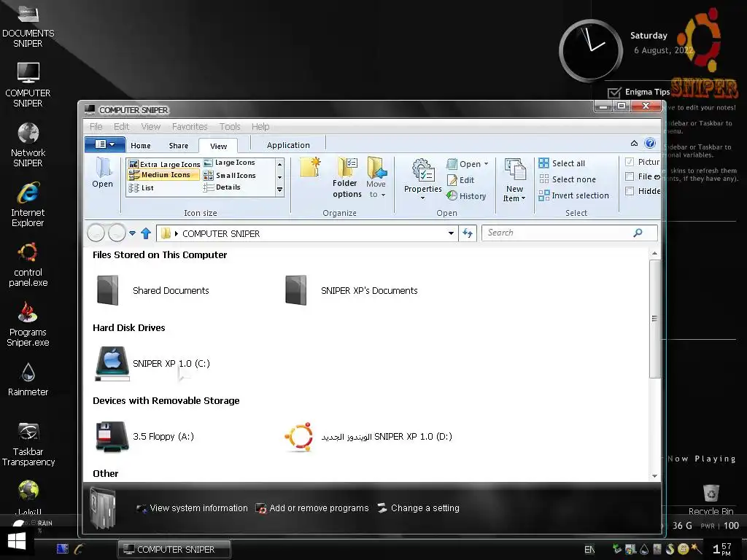Click the Refresh button beside address bar
Image resolution: width=747 pixels, height=560 pixels.
coord(468,233)
